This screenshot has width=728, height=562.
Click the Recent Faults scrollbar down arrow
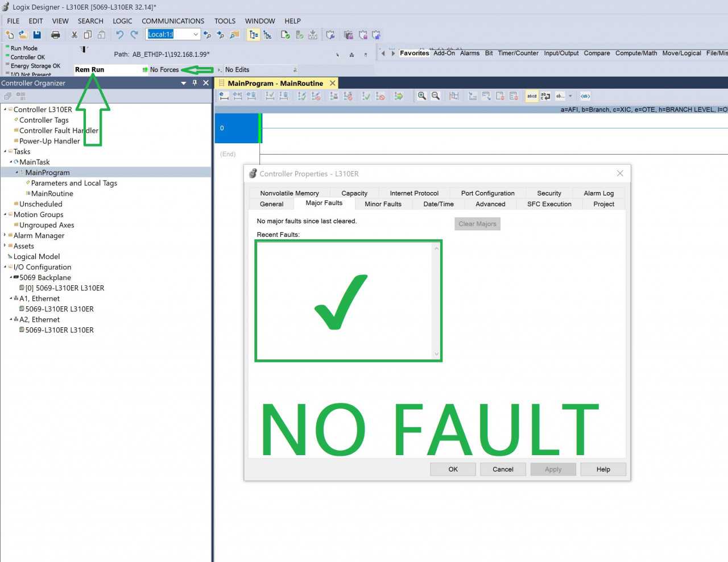pos(437,354)
